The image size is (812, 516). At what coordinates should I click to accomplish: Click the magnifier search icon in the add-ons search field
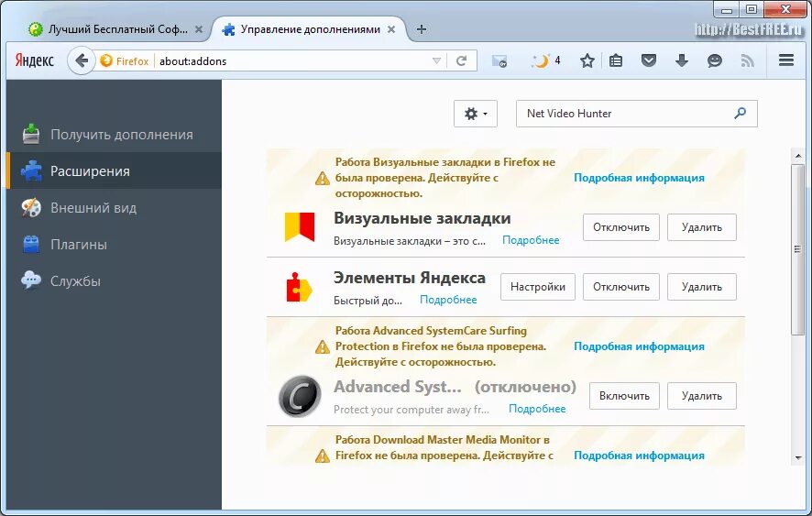tap(740, 113)
